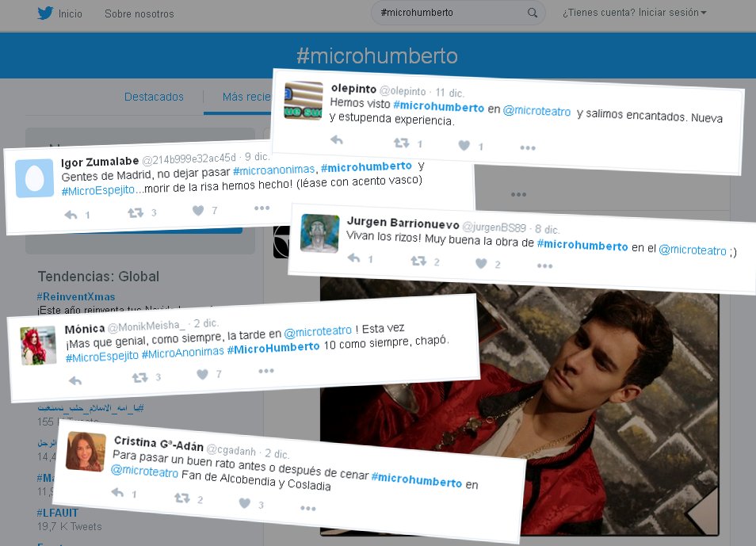Open #microanonimas hashtag in Igor's tweet

click(x=274, y=170)
